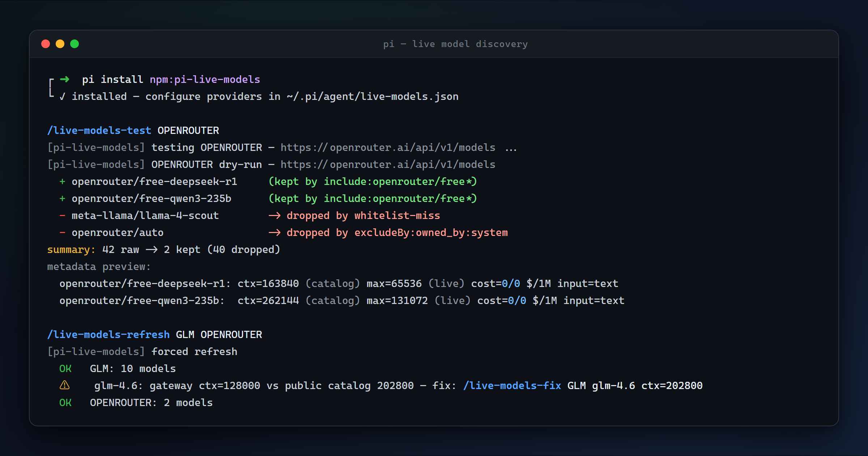Viewport: 868px width, 456px height.
Task: Select the 'meta-llama/llama-4-scout' entry
Action: click(x=145, y=216)
